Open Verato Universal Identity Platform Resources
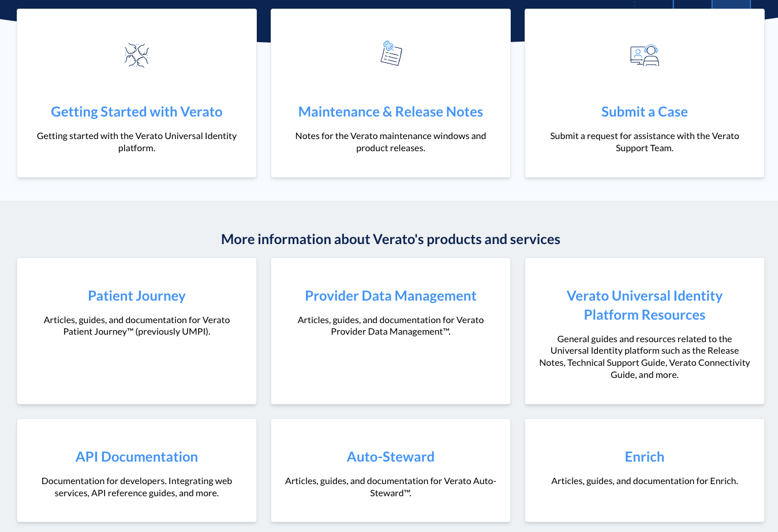This screenshot has width=778, height=532. 644,305
